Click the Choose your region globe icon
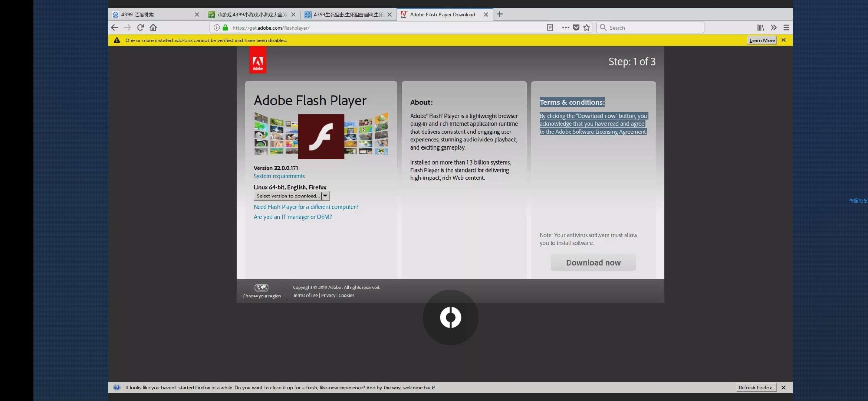This screenshot has height=401, width=868. [262, 288]
